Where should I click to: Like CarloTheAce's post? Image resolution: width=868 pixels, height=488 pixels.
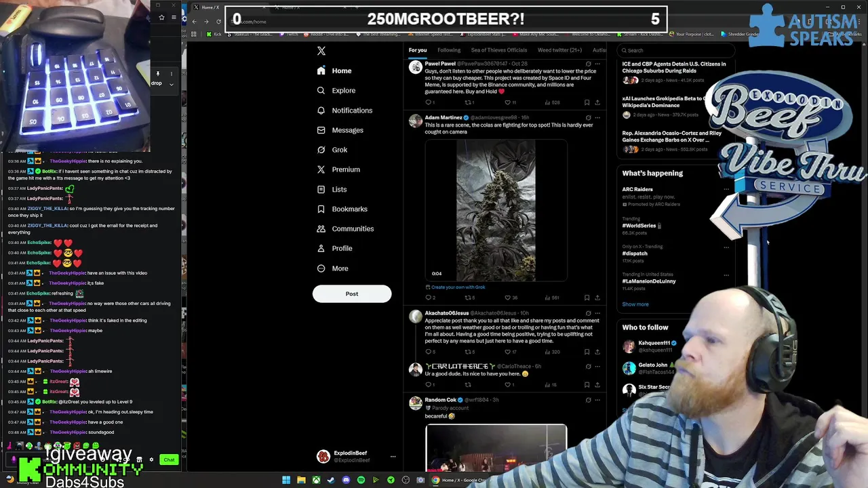[508, 385]
